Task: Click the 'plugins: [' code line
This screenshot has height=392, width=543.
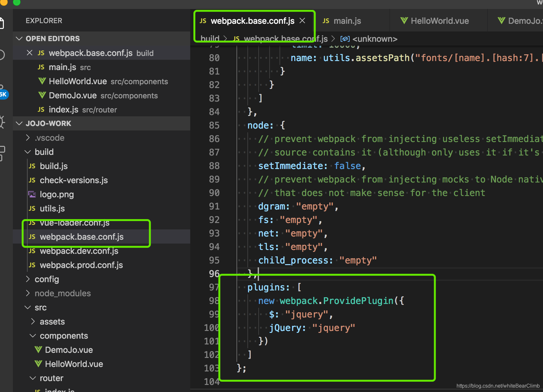Action: pyautogui.click(x=274, y=287)
